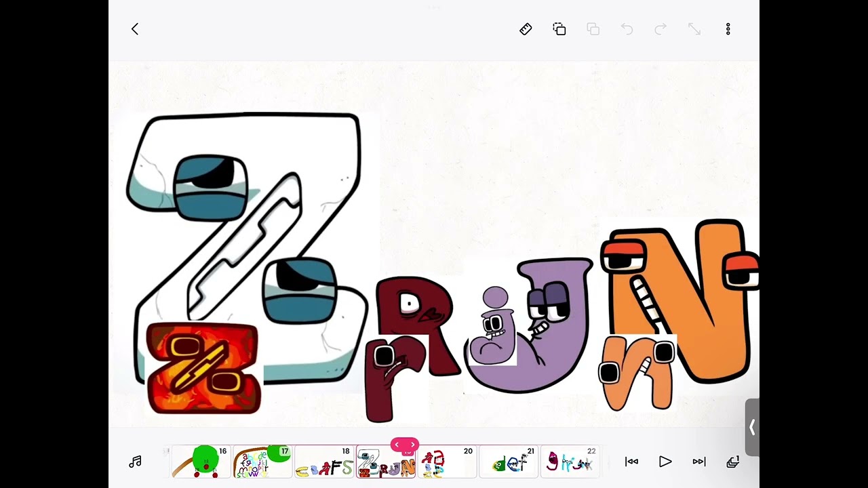This screenshot has width=868, height=488.
Task: Tap the pink frame handle with arrows
Action: tap(404, 445)
